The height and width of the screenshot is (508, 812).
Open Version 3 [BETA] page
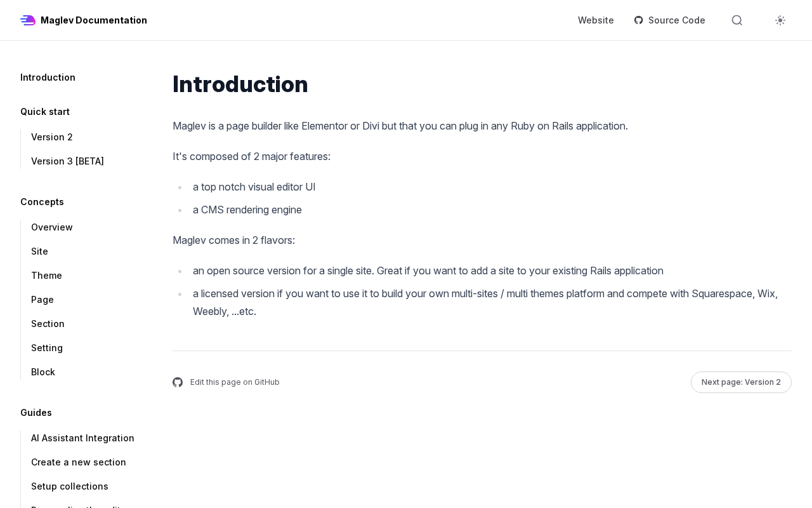click(67, 161)
